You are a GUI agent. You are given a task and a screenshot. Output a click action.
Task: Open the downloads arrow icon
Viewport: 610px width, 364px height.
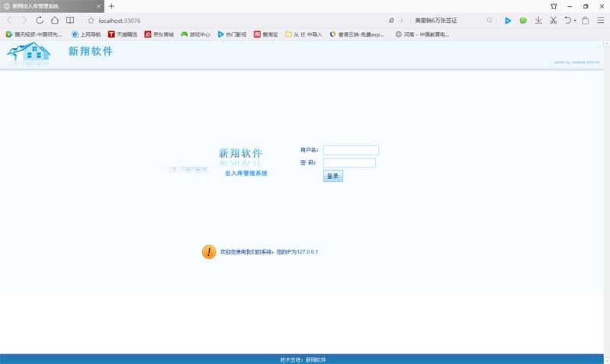[538, 21]
